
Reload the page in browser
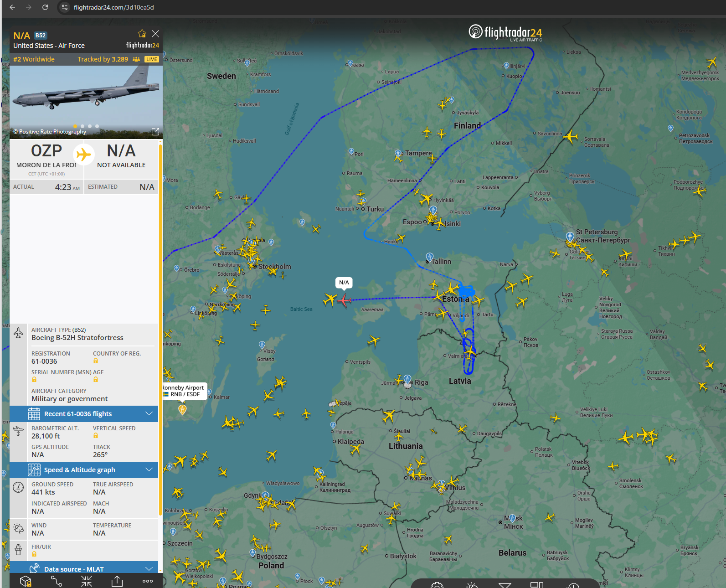(x=45, y=7)
